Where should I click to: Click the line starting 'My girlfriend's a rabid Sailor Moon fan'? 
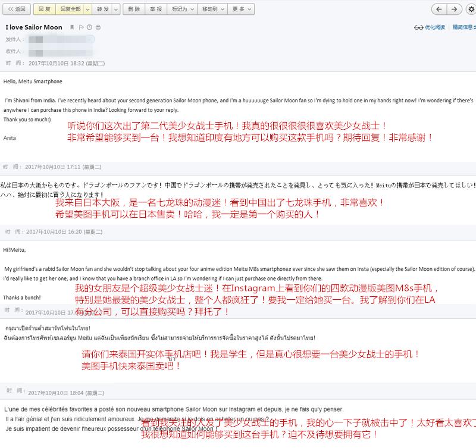(x=240, y=269)
